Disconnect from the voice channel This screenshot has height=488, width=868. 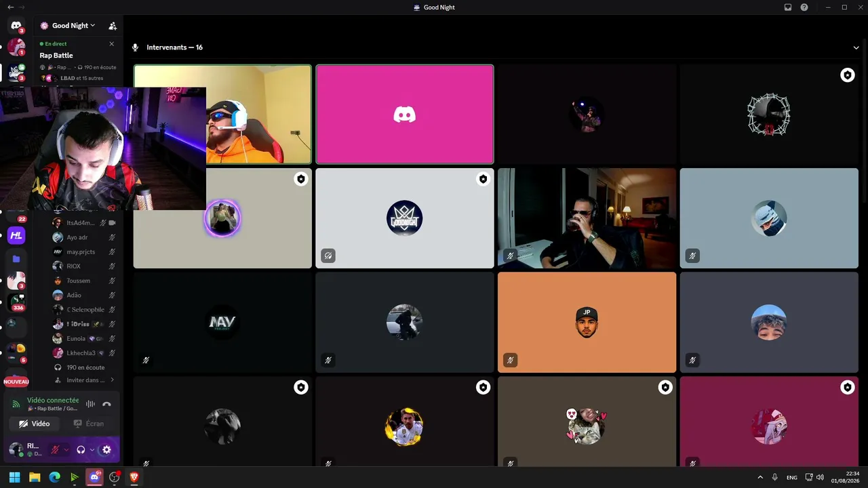[x=106, y=404]
